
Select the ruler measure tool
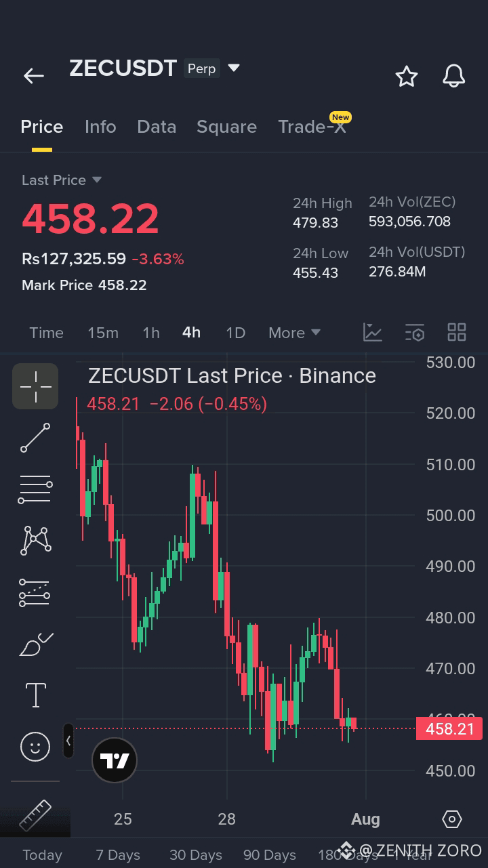coord(35,816)
